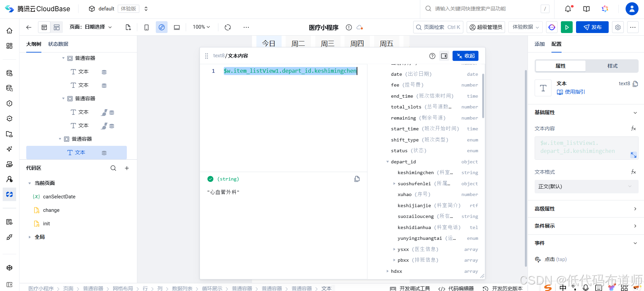Collapse the depart_id object node
The width and height of the screenshot is (644, 291).
(x=388, y=162)
